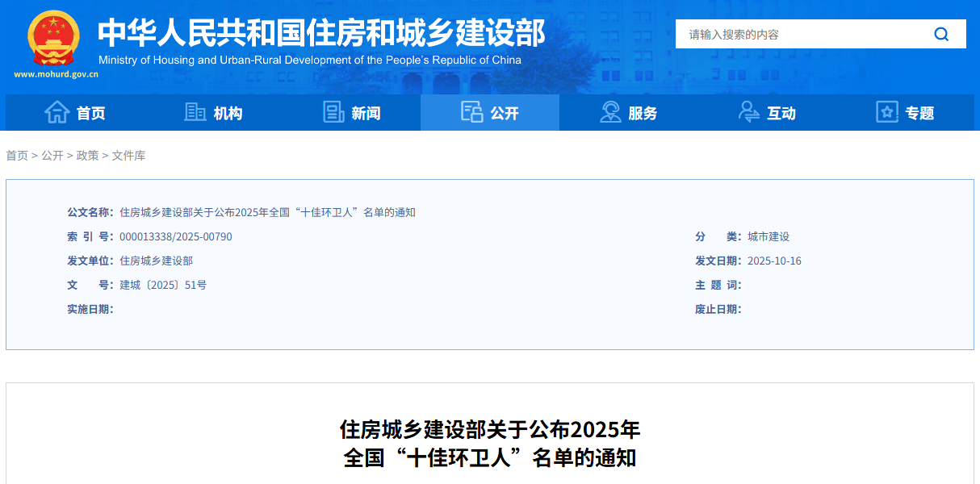Screen dimensions: 980x484
Task: Open the 机构 navigation menu item
Action: click(228, 114)
